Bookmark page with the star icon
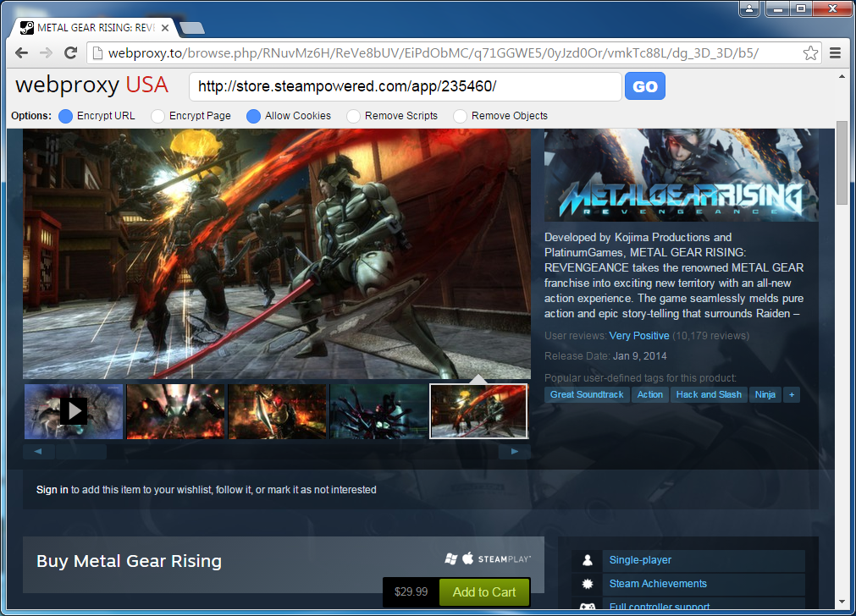This screenshot has width=856, height=616. click(810, 53)
